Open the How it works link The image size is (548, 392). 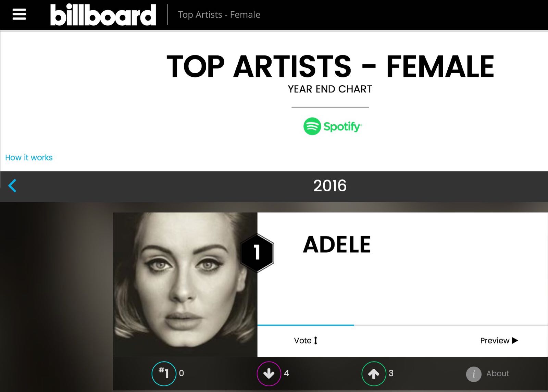[29, 157]
